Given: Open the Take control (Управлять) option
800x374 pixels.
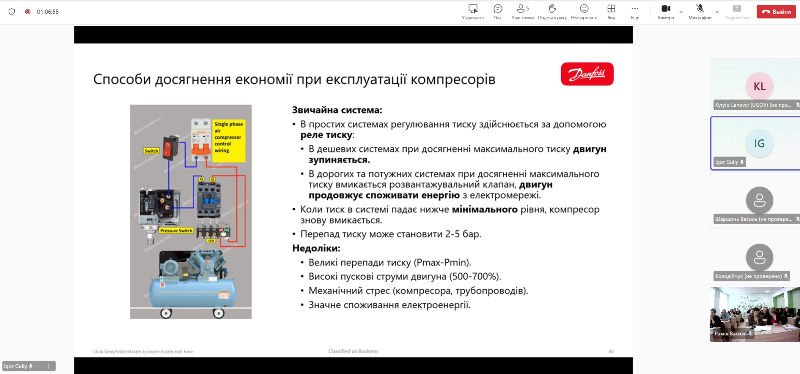Looking at the screenshot, I should (x=473, y=11).
